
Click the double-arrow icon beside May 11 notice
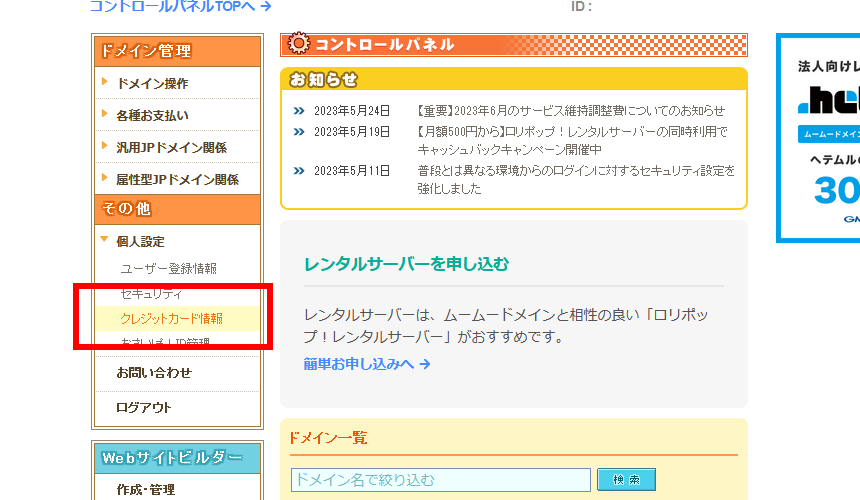pyautogui.click(x=299, y=171)
